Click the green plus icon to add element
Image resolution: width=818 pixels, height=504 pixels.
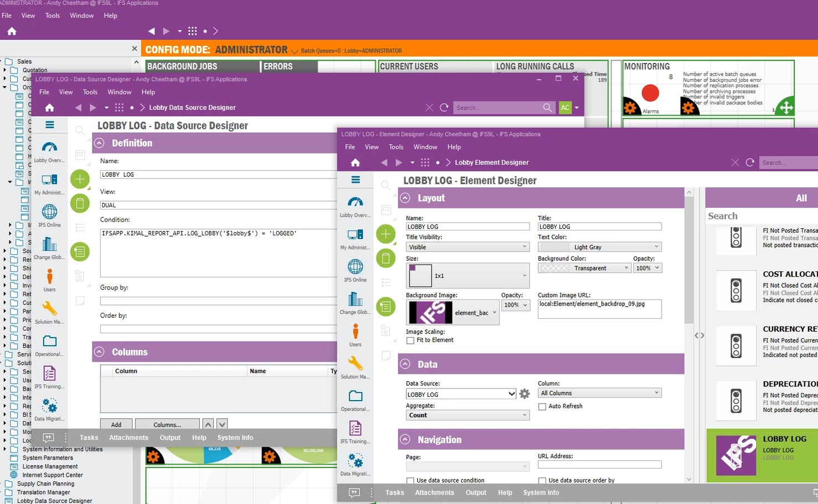click(386, 234)
